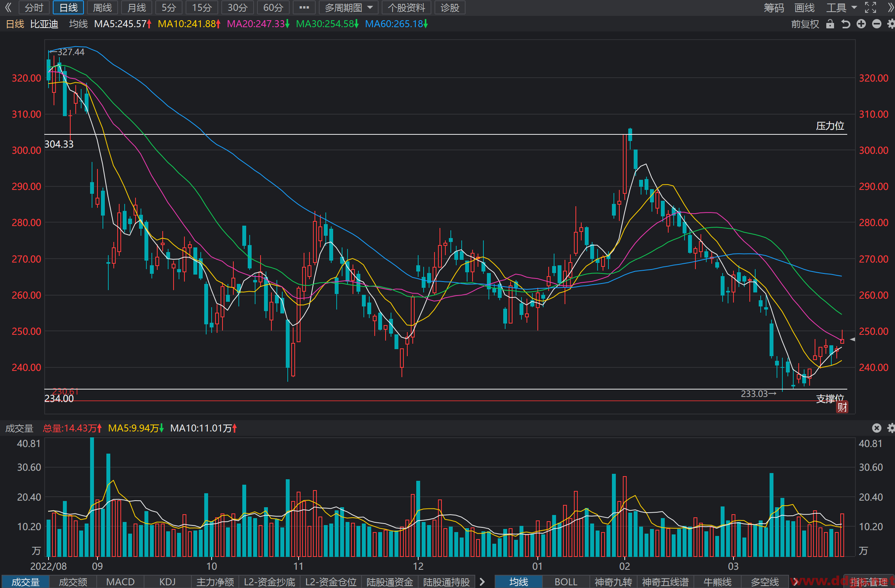Click the 304.33 resistance price label

(59, 144)
